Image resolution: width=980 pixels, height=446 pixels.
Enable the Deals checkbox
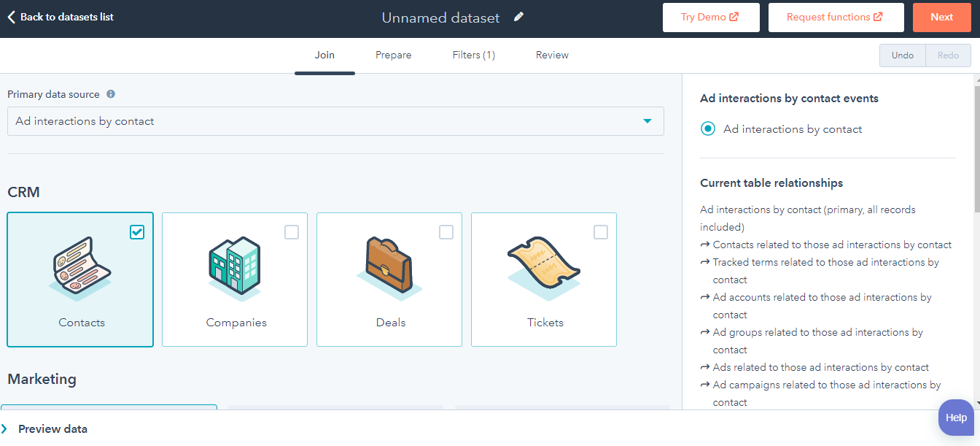446,232
